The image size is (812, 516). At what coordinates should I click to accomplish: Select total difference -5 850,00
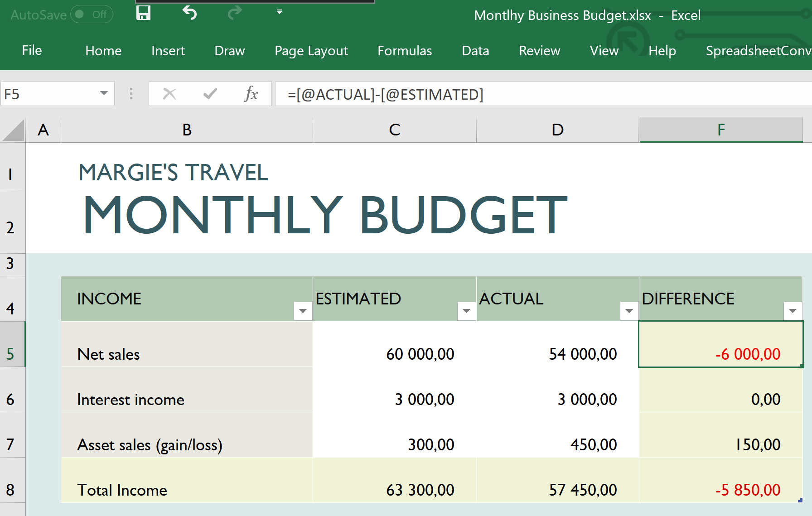721,480
